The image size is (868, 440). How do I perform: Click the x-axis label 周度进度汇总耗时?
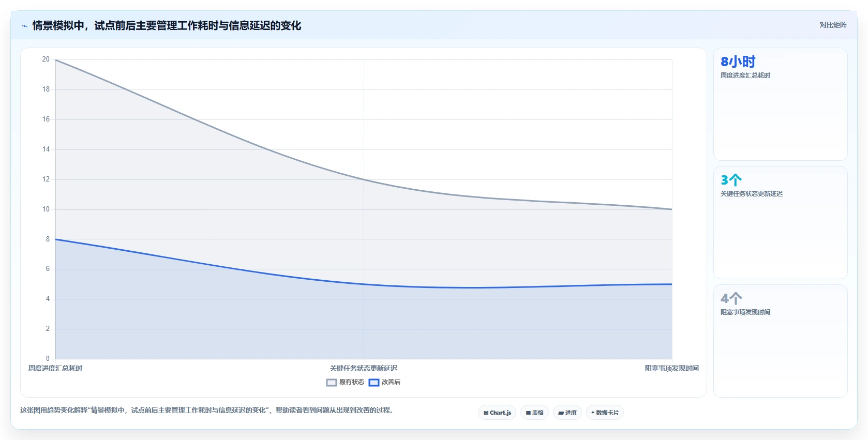pyautogui.click(x=55, y=368)
